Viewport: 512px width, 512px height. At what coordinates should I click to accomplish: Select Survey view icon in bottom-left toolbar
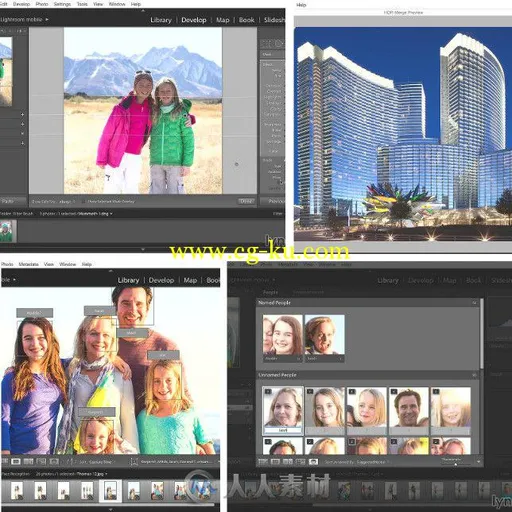coord(41,462)
